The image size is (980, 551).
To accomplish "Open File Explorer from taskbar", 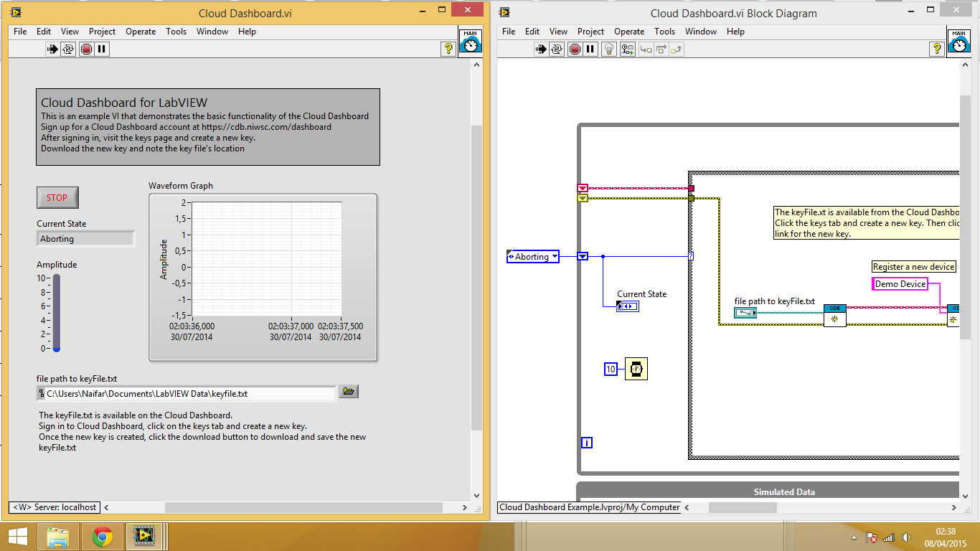I will coord(59,536).
